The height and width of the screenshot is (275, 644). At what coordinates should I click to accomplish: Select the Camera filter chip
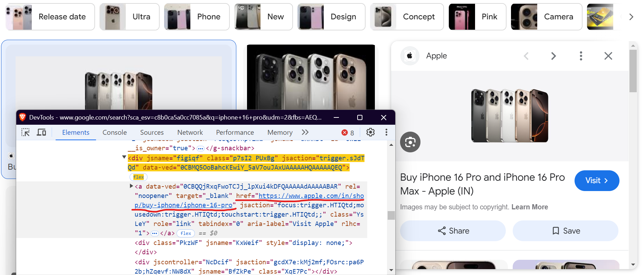coord(546,17)
